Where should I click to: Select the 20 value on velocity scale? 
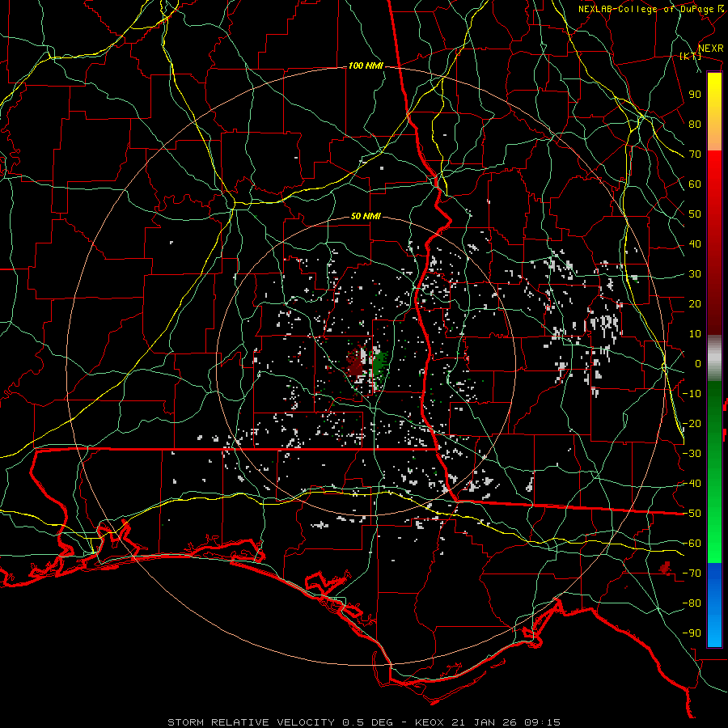pos(695,304)
